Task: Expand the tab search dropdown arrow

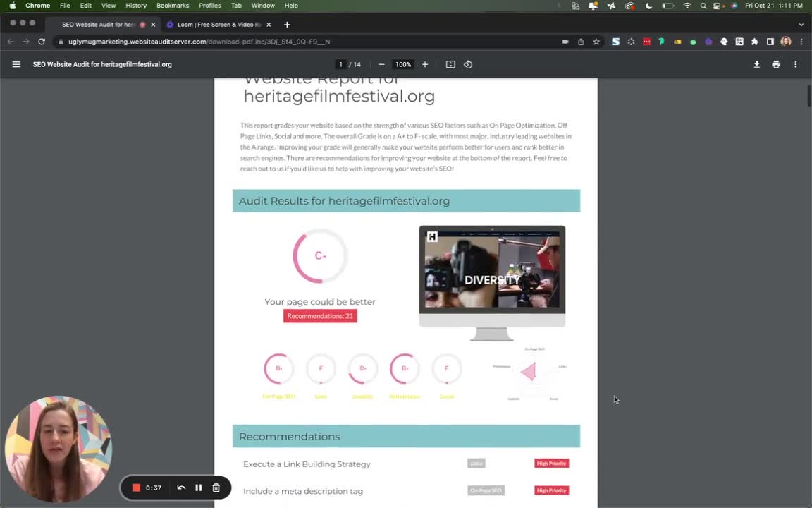Action: [x=801, y=25]
